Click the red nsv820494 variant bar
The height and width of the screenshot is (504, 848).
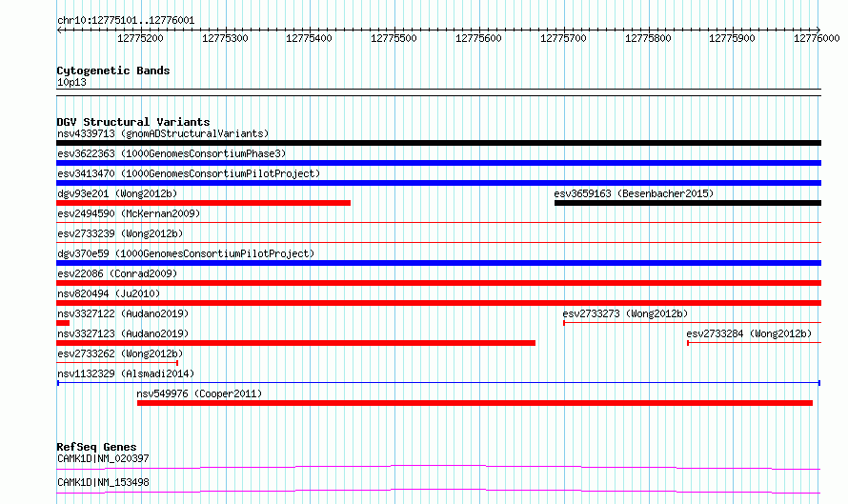(438, 303)
